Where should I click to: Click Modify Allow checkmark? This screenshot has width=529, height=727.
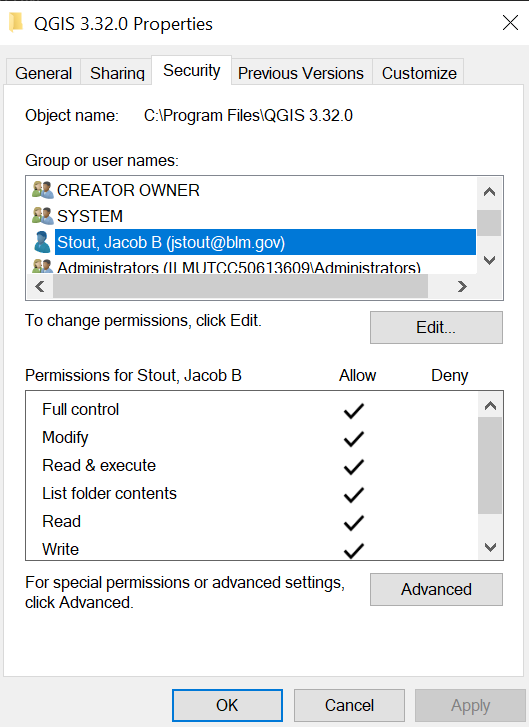point(354,439)
